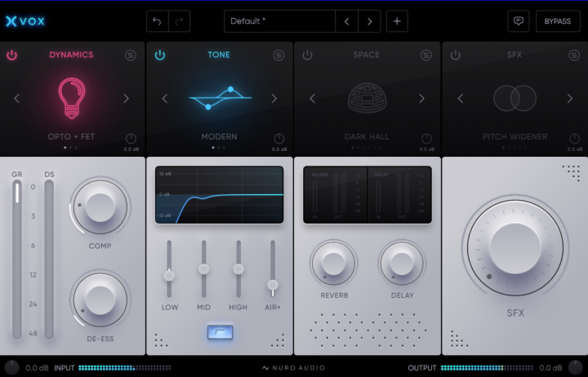
Task: Click the GR gain reduction meter
Action: point(17,259)
